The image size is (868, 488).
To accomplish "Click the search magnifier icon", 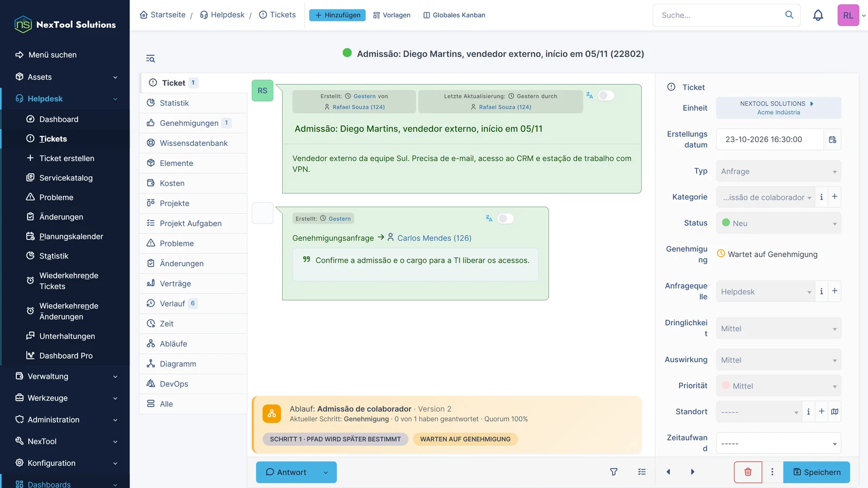I will click(789, 15).
